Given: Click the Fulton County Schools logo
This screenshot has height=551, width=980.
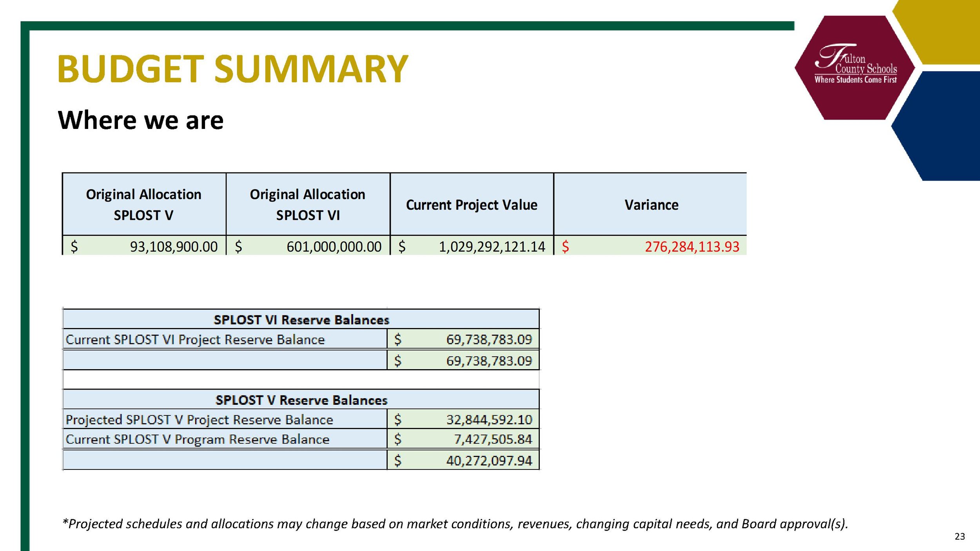Looking at the screenshot, I should [x=855, y=67].
